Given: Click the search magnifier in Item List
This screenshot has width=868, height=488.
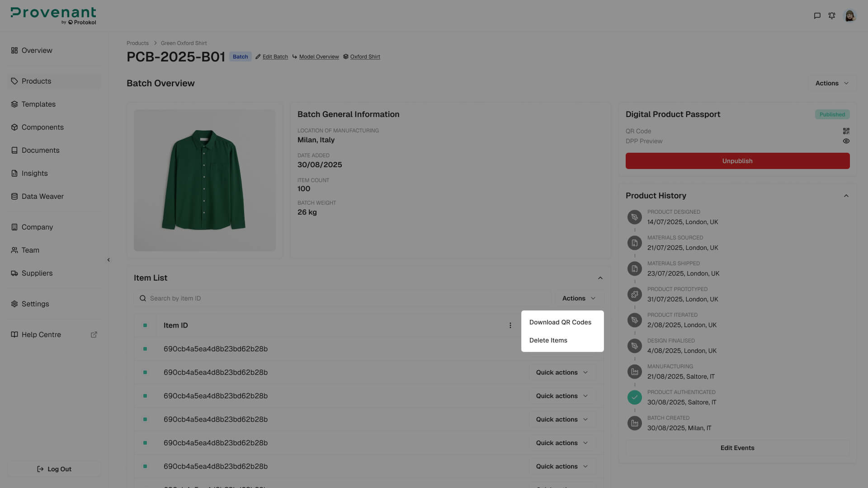Looking at the screenshot, I should click(143, 298).
